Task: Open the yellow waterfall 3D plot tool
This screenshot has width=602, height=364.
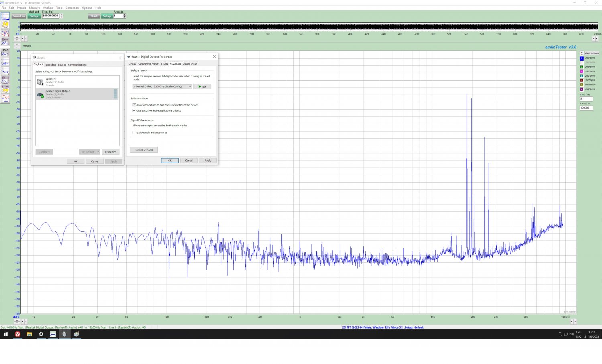Action: pyautogui.click(x=5, y=24)
